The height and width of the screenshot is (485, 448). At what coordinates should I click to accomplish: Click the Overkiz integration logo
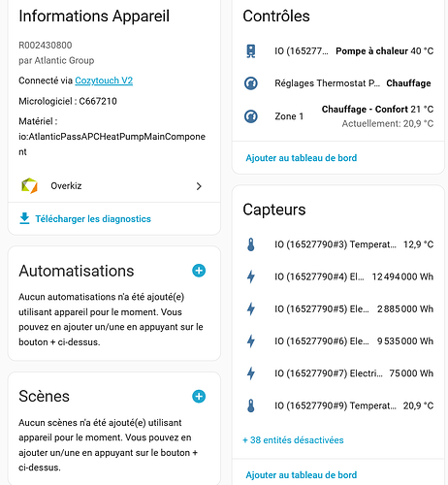point(29,186)
